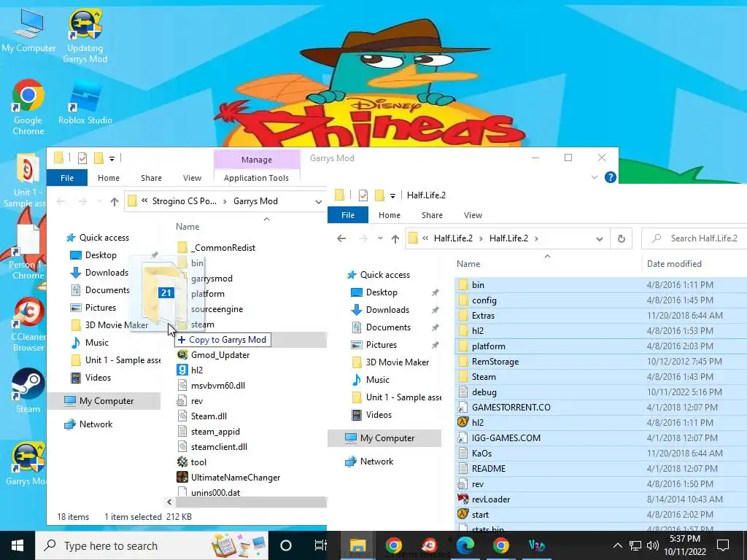
Task: Open help in Garrys Mod window
Action: (611, 177)
